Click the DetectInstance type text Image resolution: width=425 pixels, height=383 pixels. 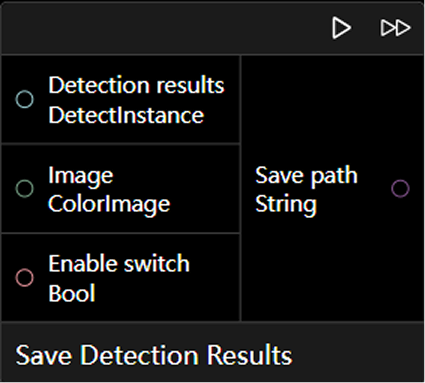[126, 115]
